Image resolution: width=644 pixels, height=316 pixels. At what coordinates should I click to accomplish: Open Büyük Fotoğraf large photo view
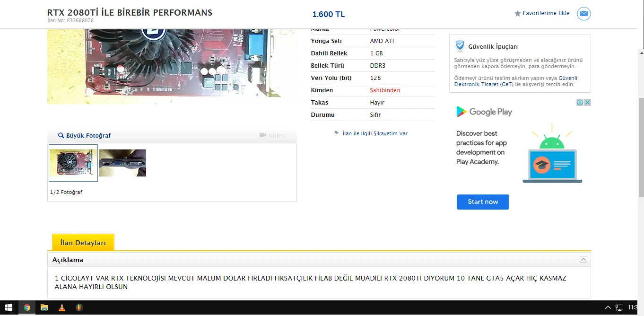[x=88, y=135]
